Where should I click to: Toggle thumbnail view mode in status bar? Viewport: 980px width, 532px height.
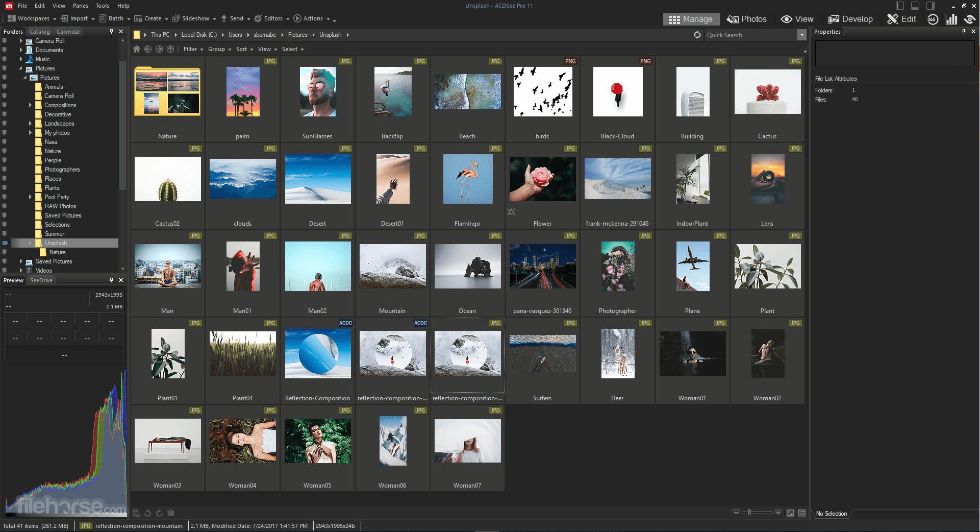tap(791, 513)
